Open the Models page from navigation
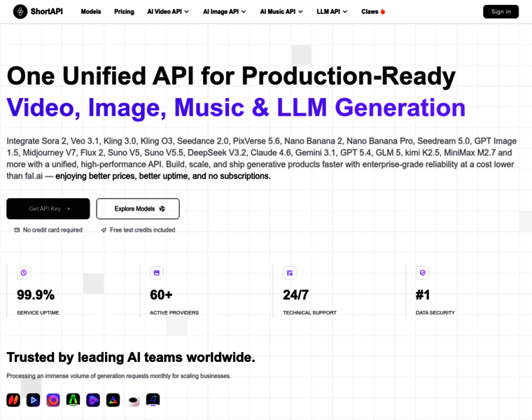 click(91, 11)
